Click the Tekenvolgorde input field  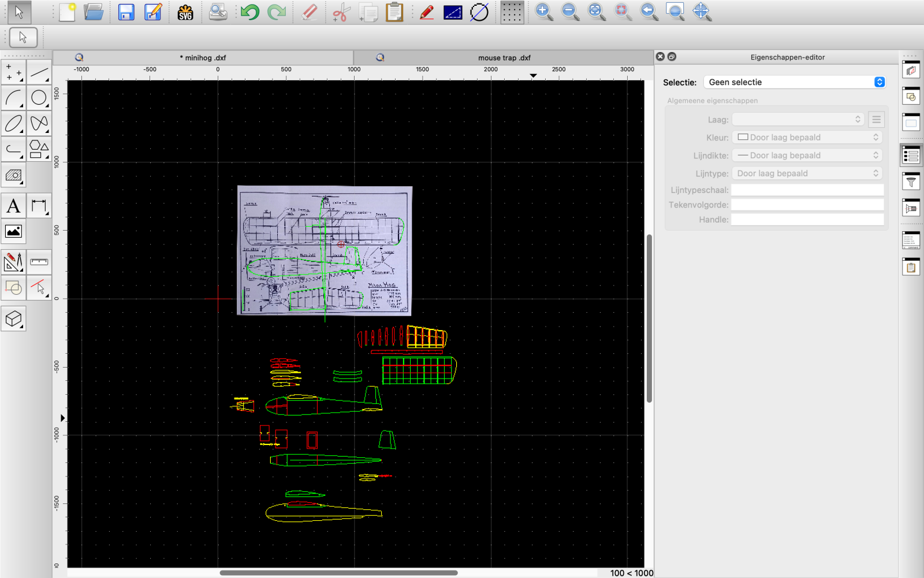pyautogui.click(x=807, y=205)
